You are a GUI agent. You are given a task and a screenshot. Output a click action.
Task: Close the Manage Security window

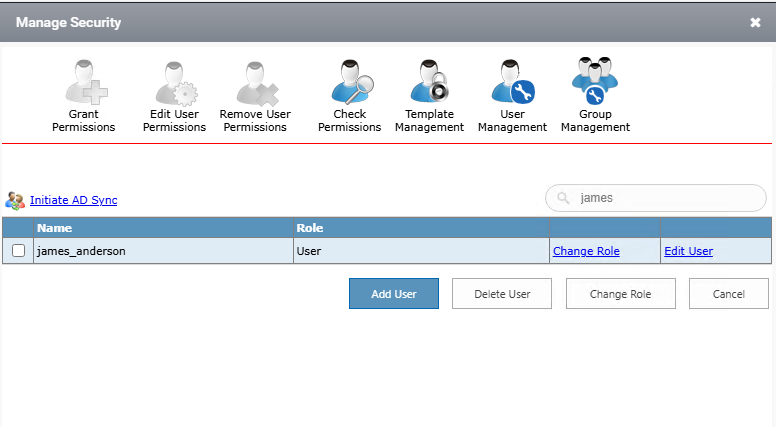click(x=755, y=22)
